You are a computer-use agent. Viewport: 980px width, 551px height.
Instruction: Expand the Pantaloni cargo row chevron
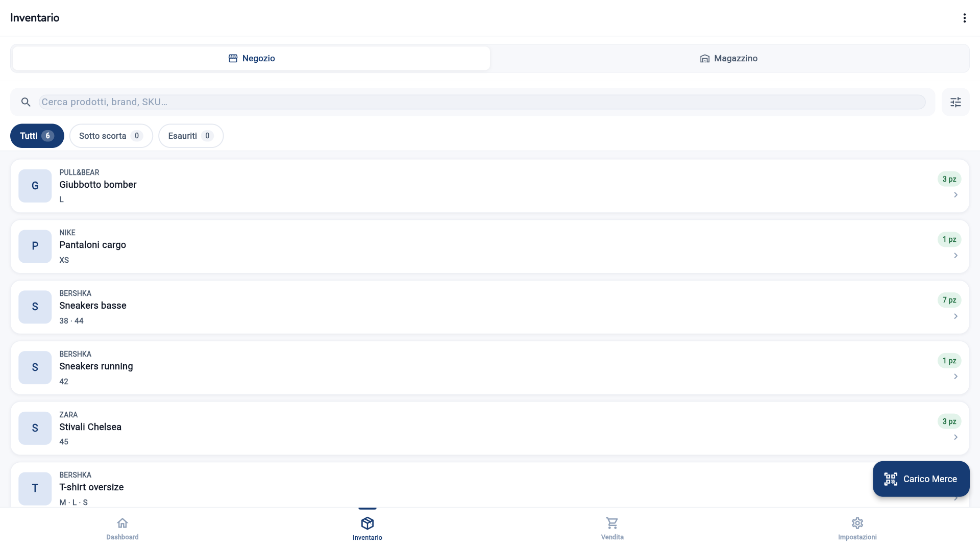(955, 256)
